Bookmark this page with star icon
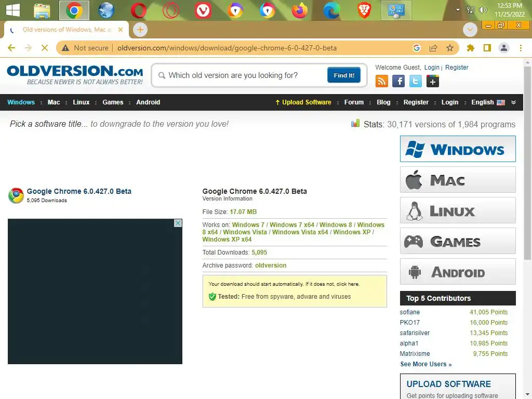532x399 pixels. pyautogui.click(x=450, y=48)
